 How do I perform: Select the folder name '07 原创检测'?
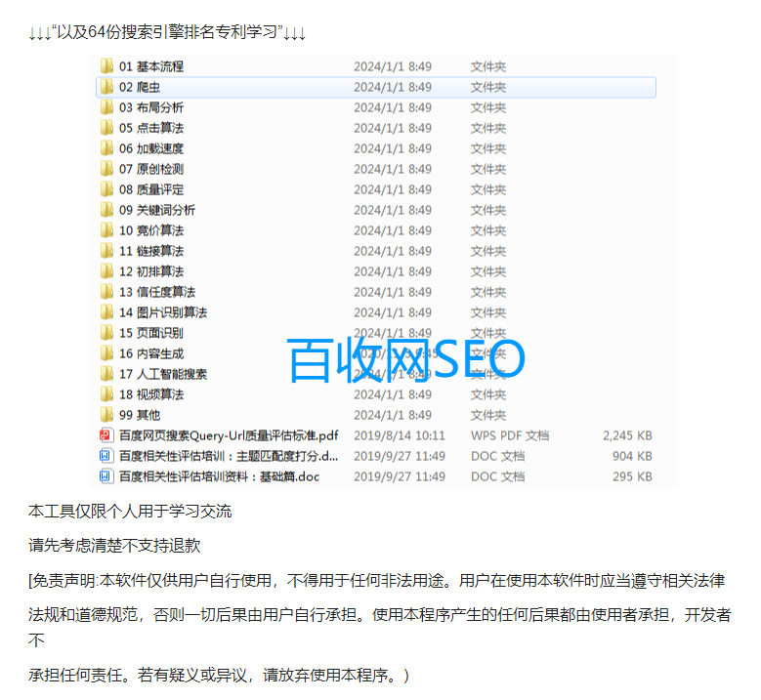coord(151,169)
